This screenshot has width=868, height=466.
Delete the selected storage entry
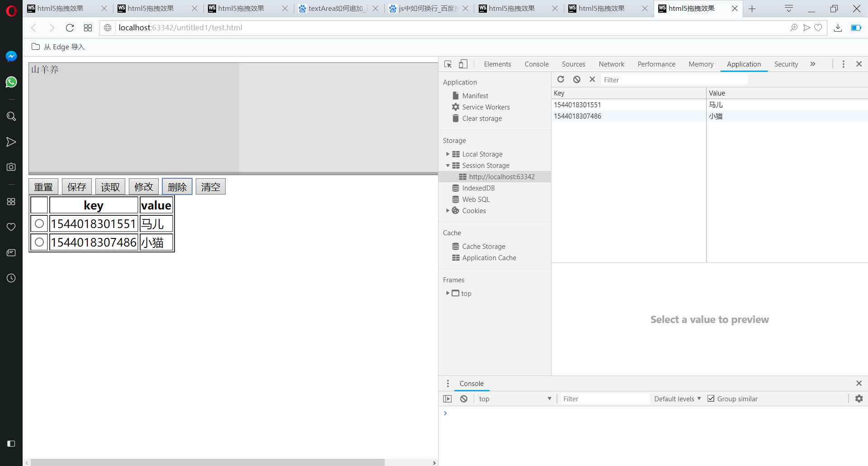click(592, 80)
